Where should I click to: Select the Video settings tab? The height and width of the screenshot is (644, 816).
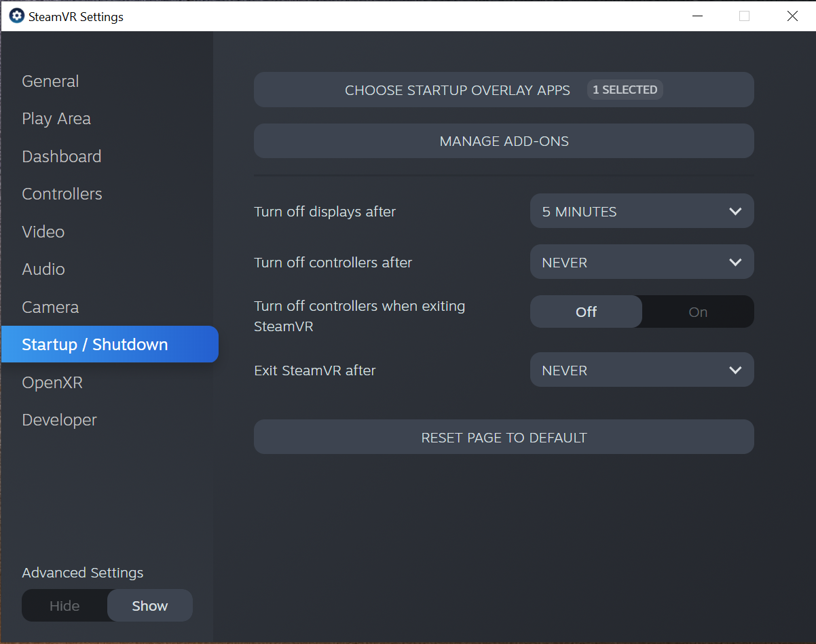pos(43,232)
